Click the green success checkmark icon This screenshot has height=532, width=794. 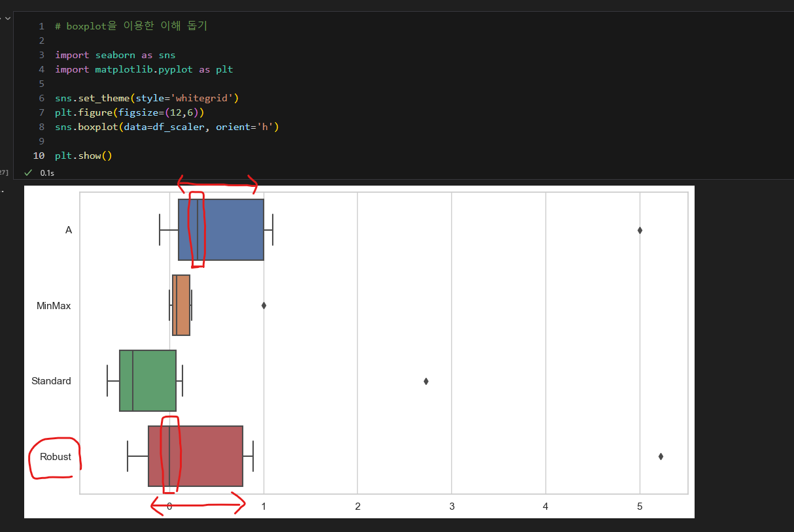[x=28, y=173]
